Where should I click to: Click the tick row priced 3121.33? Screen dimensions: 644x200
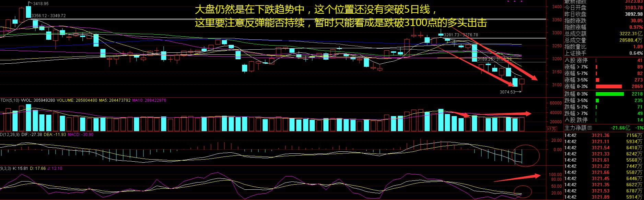tap(604, 154)
